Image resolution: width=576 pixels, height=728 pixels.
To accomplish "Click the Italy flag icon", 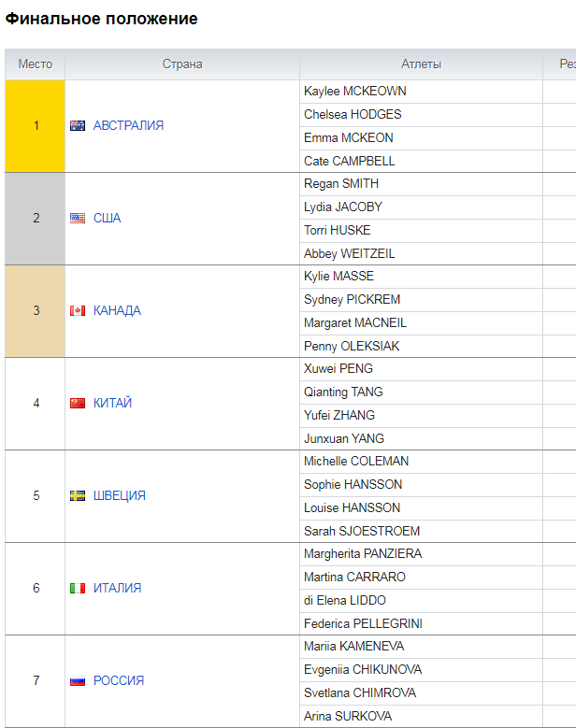I will click(x=78, y=588).
